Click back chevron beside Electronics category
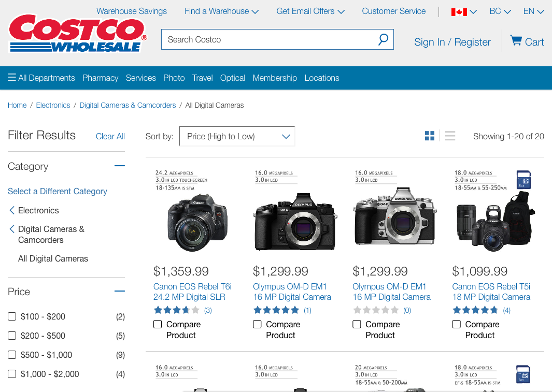 pyautogui.click(x=12, y=210)
